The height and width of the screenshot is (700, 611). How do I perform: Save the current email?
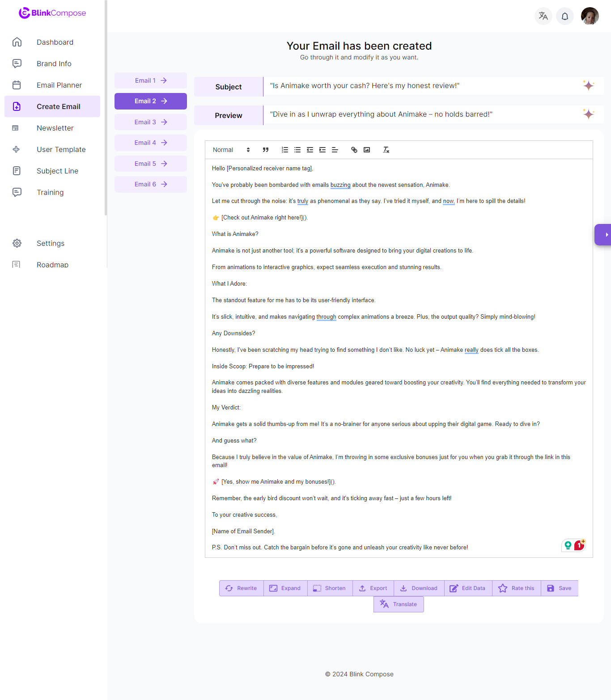(x=559, y=588)
